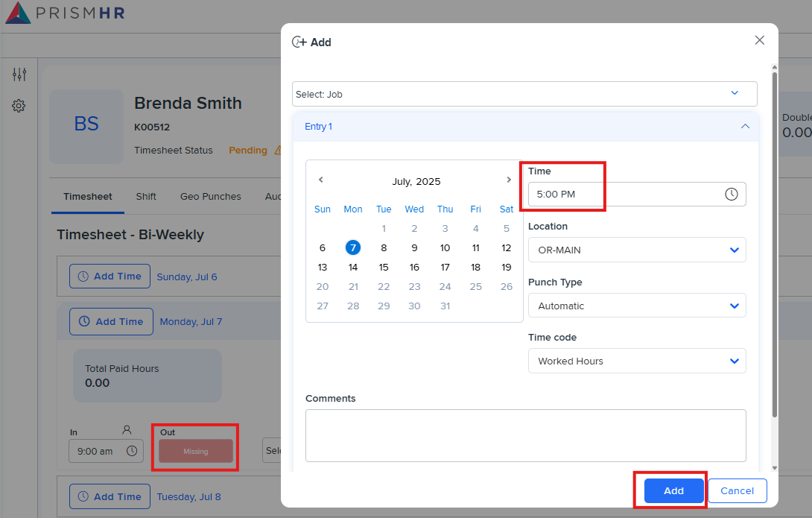Collapse the Entry 1 section
Image resolution: width=812 pixels, height=518 pixels.
tap(745, 126)
